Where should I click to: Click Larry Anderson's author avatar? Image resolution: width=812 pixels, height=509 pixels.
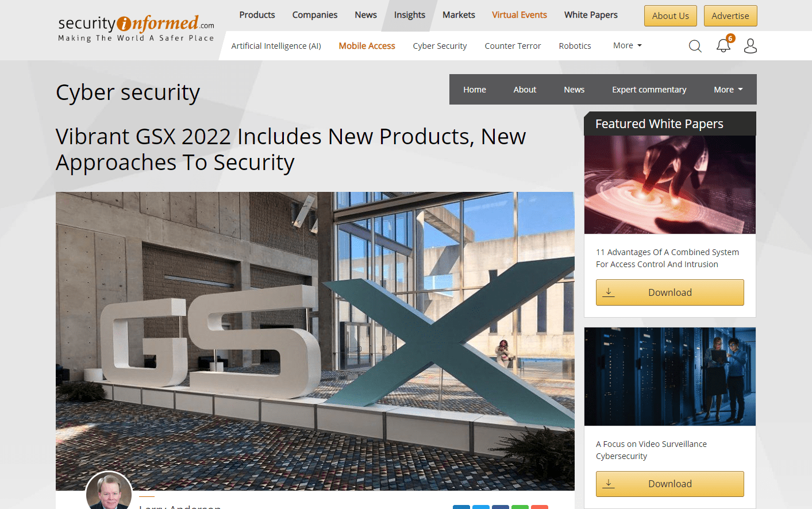tap(109, 492)
